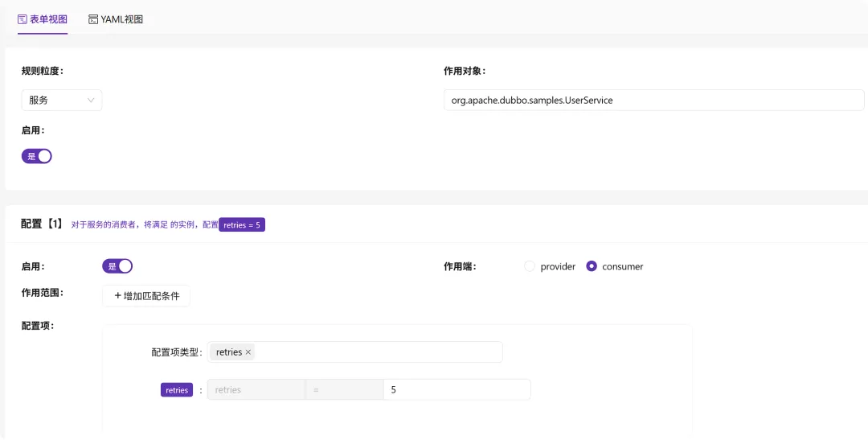Screen dimensions: 868x440
Task: Click the 配置【1】 section header
Action: pyautogui.click(x=43, y=224)
